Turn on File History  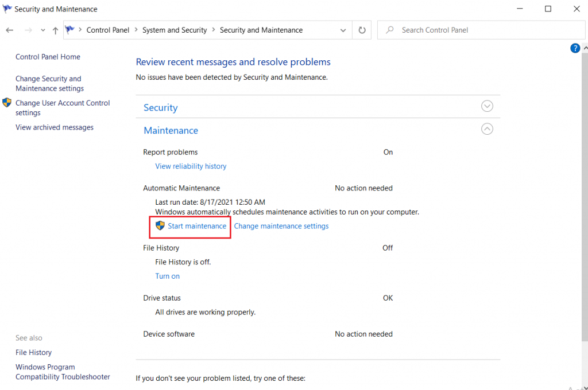tap(167, 276)
